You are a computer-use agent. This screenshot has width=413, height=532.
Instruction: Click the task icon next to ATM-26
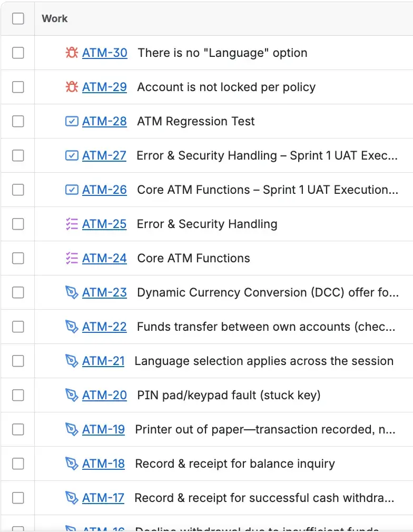pyautogui.click(x=71, y=190)
